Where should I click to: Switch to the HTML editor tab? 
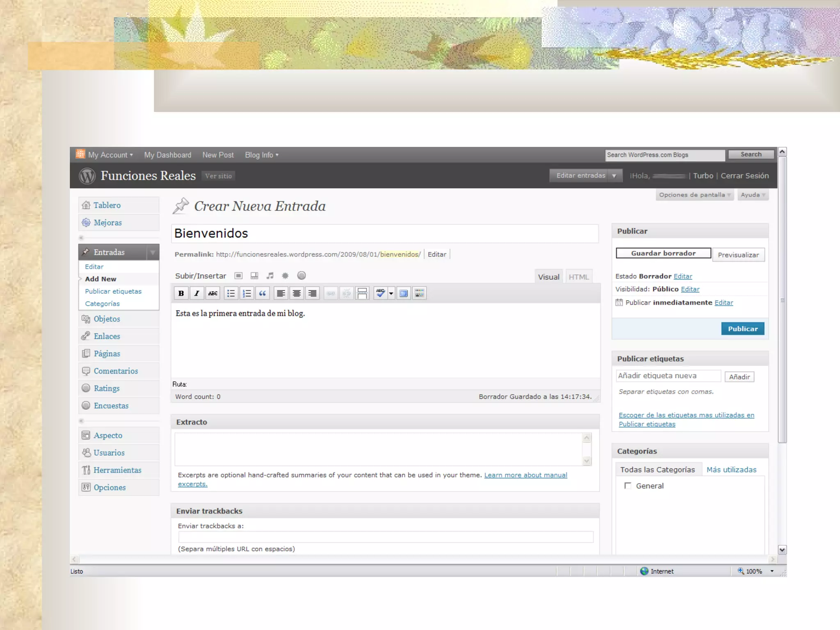(x=578, y=277)
